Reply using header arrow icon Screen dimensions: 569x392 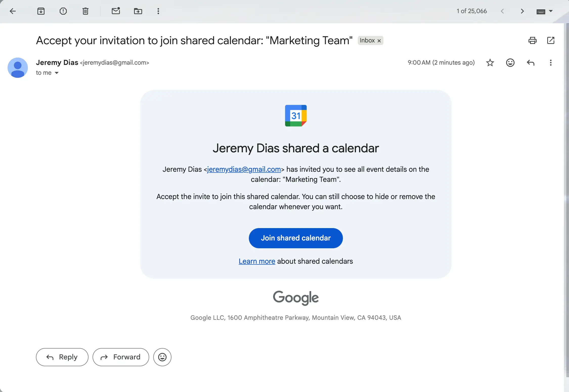[531, 63]
